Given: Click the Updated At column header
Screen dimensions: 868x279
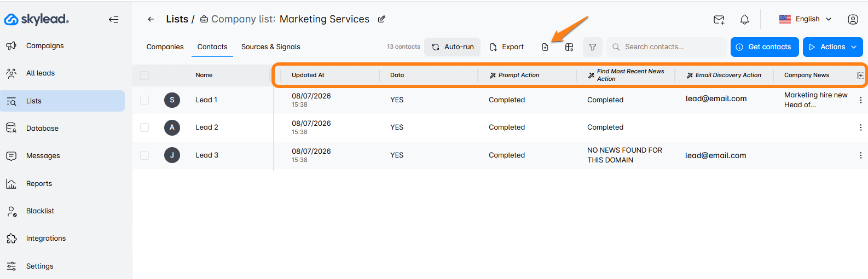Looking at the screenshot, I should pyautogui.click(x=308, y=75).
